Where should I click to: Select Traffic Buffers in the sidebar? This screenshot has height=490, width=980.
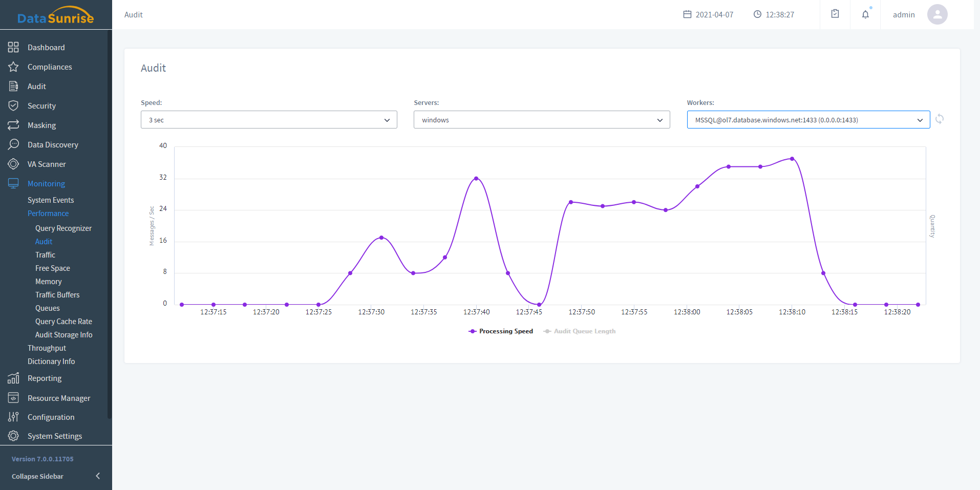click(57, 295)
